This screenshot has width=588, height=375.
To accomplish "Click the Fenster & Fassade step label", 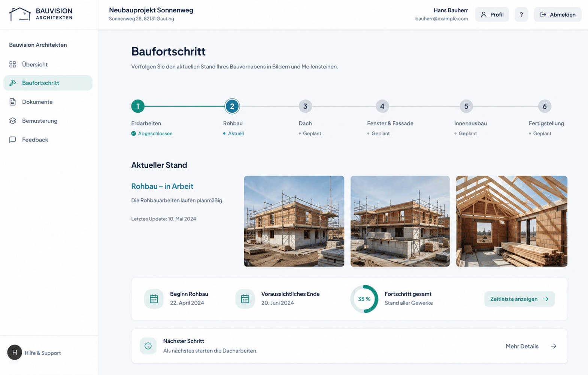I will (x=390, y=123).
